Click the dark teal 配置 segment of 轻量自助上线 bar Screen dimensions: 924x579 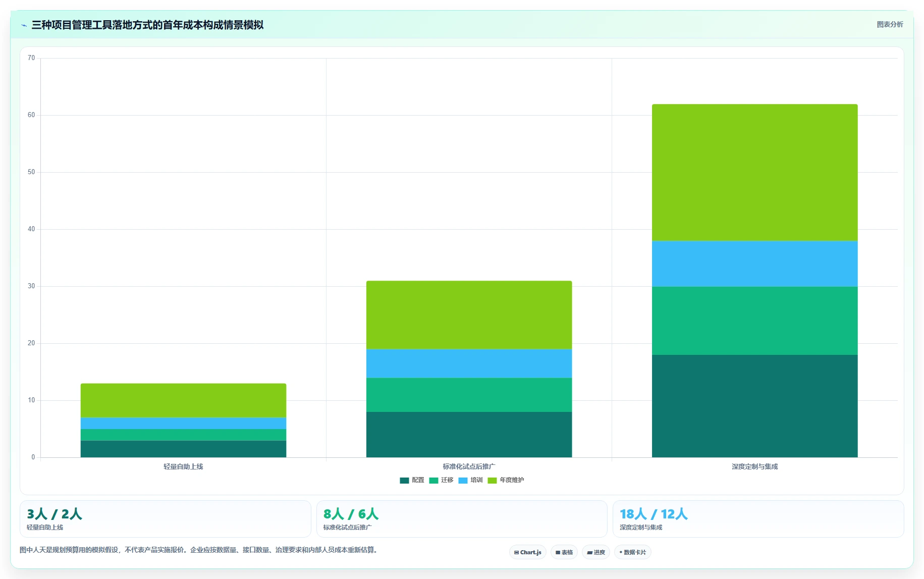(x=183, y=449)
